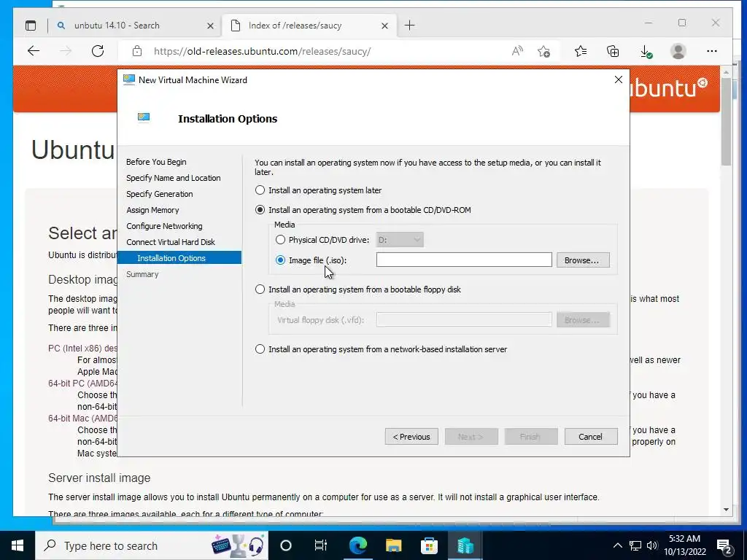The height and width of the screenshot is (560, 747).
Task: Open Downloads icon in Edge toolbar
Action: [646, 52]
